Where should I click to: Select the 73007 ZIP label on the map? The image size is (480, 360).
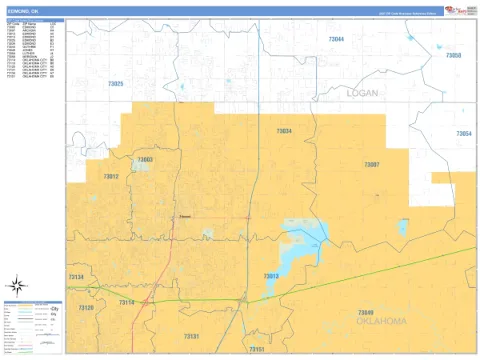tap(372, 165)
